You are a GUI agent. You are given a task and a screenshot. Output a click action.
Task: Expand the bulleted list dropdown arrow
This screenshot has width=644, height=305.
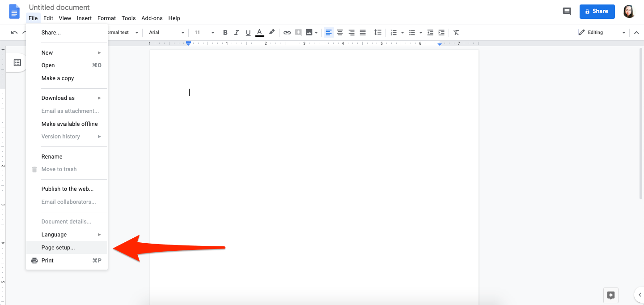[421, 33]
